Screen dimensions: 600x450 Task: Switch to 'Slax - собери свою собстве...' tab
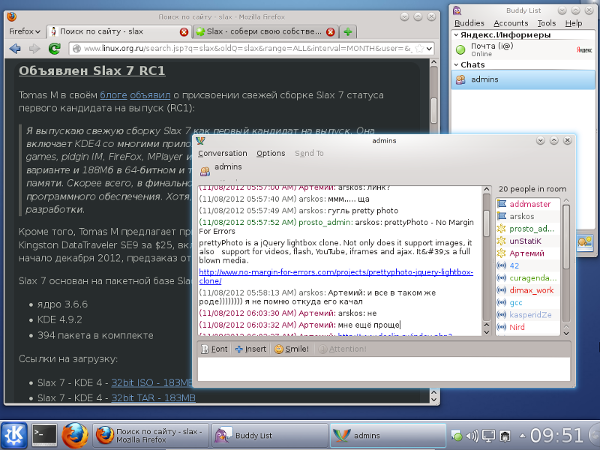(264, 32)
